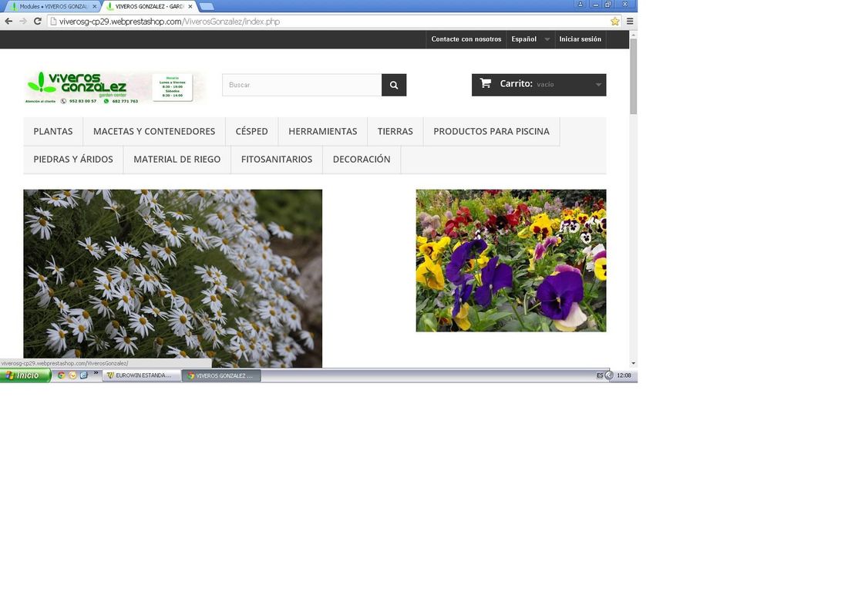
Task: Click the taskbar clock 12:08
Action: click(x=624, y=375)
